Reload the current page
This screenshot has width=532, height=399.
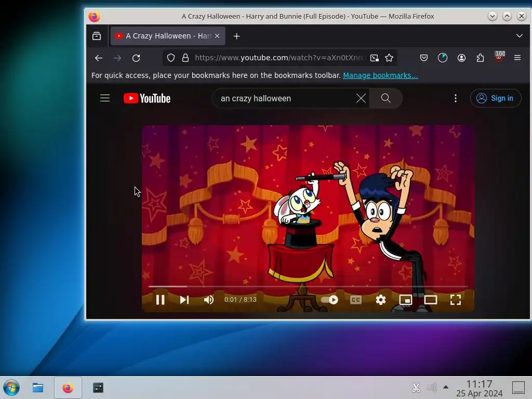coord(136,58)
